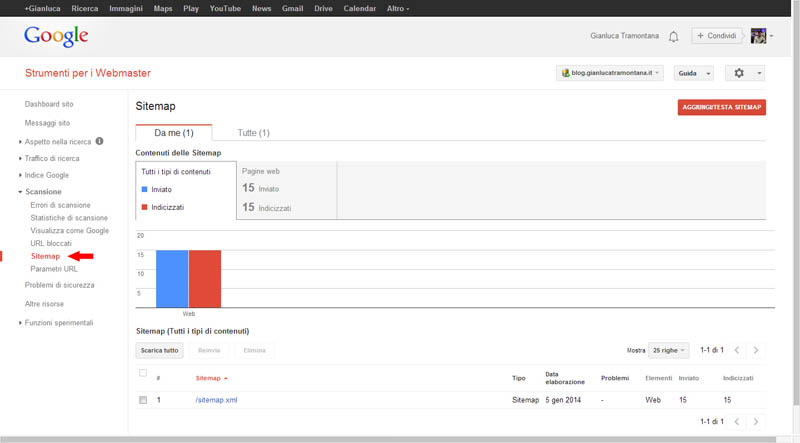Click the blue Inviato bar in chart

172,279
